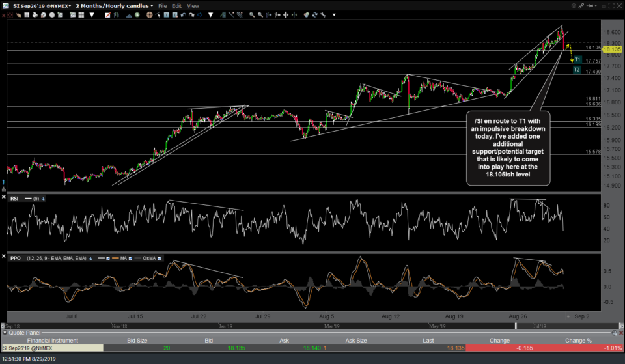The image size is (625, 364).
Task: Click the chain link icon in title bar
Action: (x=581, y=6)
